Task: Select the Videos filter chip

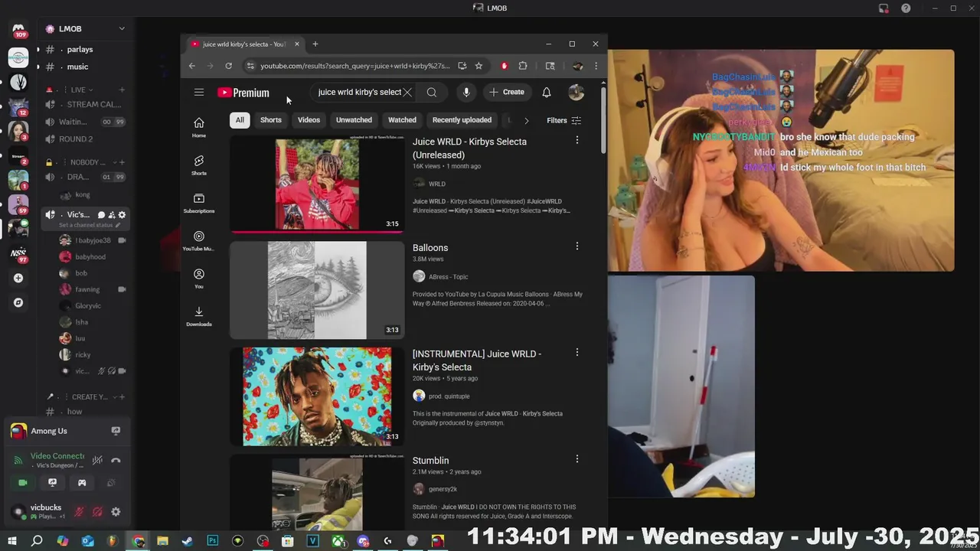Action: pyautogui.click(x=309, y=120)
